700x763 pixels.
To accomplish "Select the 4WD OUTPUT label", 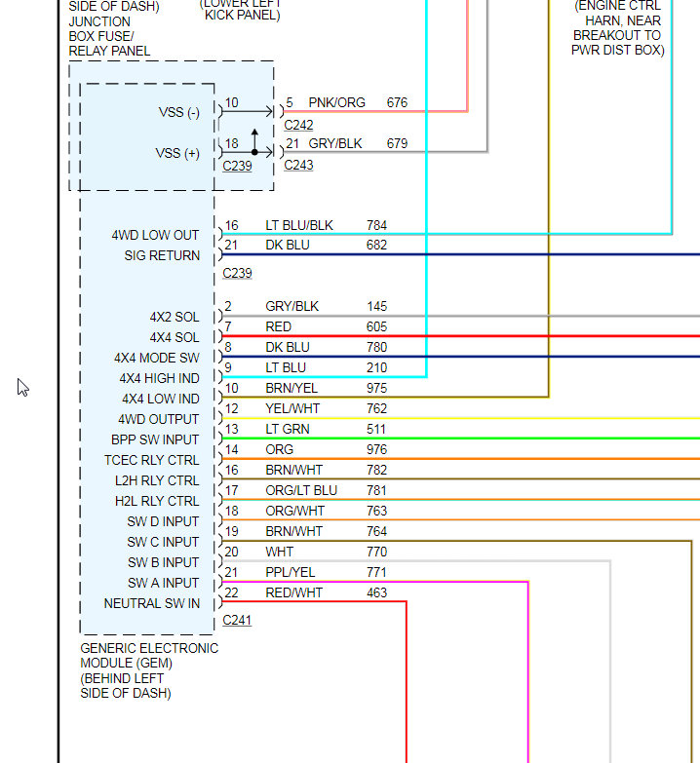I will (x=158, y=419).
